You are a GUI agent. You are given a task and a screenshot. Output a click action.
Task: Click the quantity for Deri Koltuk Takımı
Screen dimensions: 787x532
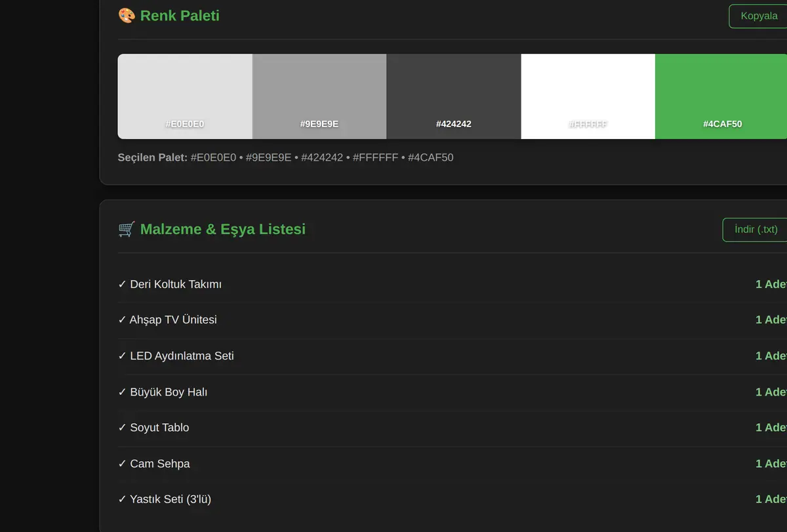tap(771, 284)
